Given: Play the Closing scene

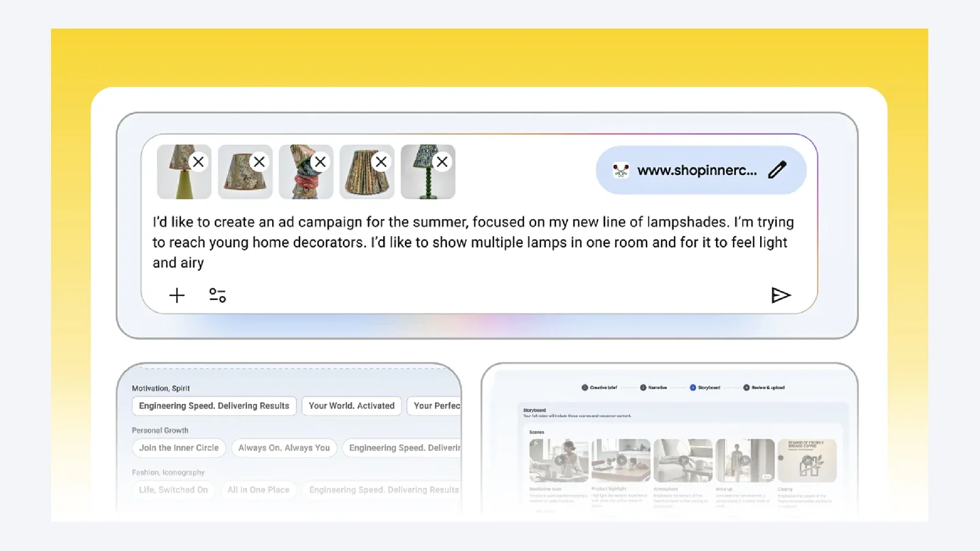Looking at the screenshot, I should [807, 461].
